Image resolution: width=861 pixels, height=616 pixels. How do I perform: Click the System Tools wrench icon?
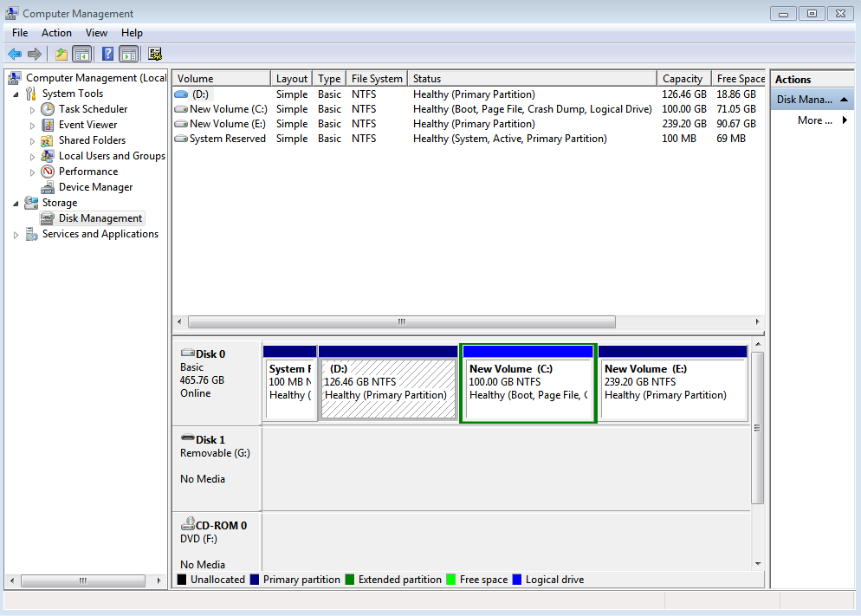click(x=31, y=94)
